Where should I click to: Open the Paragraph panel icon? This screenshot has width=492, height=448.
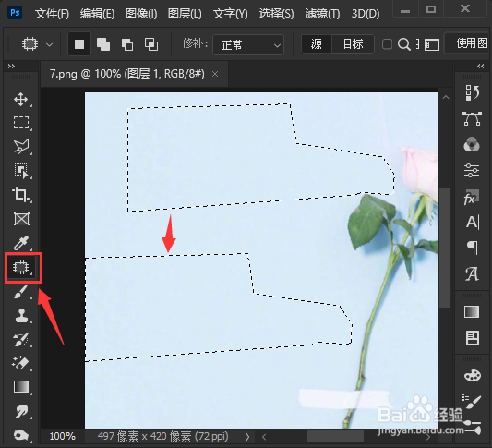pyautogui.click(x=473, y=248)
